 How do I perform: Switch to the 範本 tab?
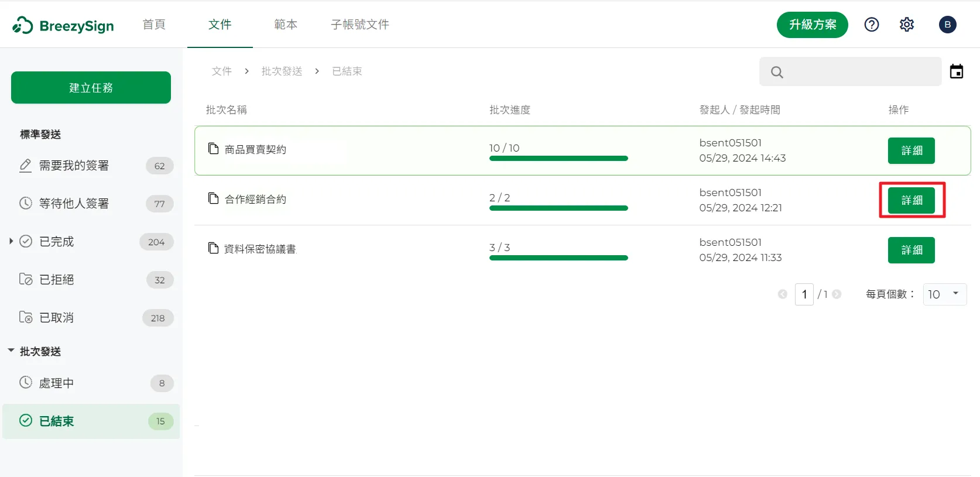286,25
